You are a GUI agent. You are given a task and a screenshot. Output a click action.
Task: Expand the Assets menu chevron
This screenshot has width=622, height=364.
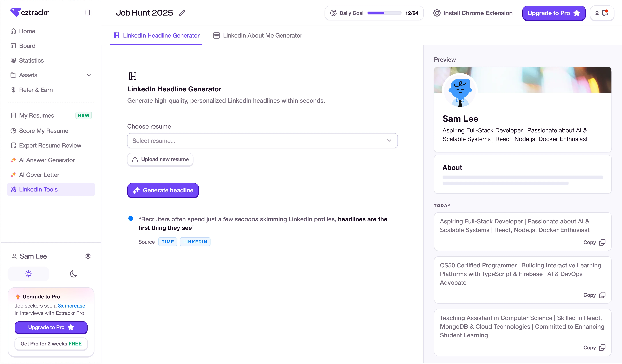click(x=89, y=75)
